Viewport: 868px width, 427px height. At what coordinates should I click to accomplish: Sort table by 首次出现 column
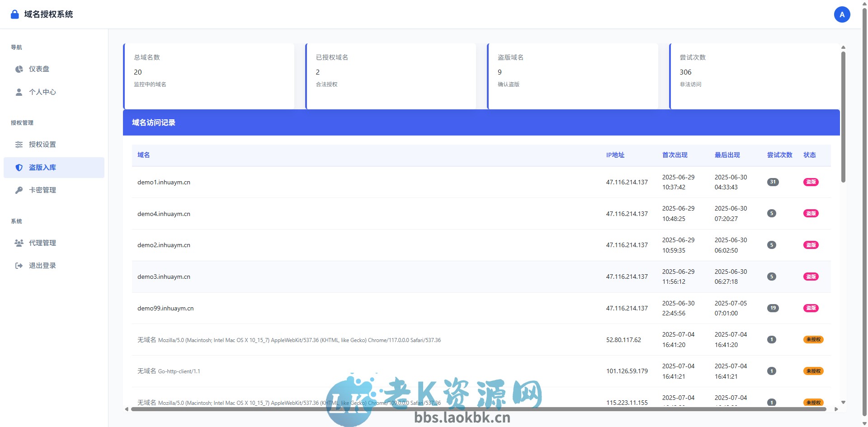tap(675, 155)
